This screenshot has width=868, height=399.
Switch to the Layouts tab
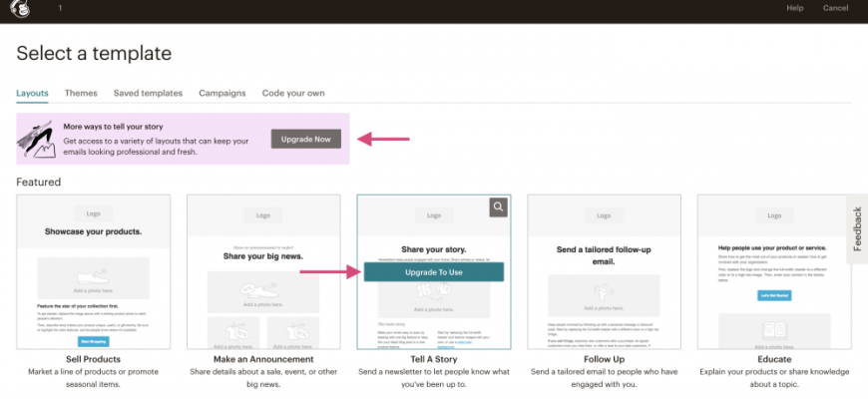32,93
